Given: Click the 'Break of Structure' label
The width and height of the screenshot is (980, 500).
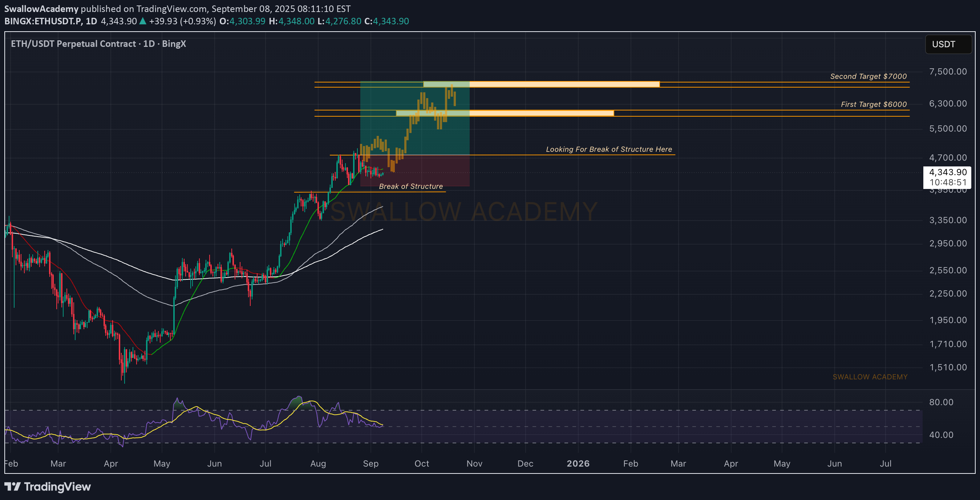Looking at the screenshot, I should 411,186.
